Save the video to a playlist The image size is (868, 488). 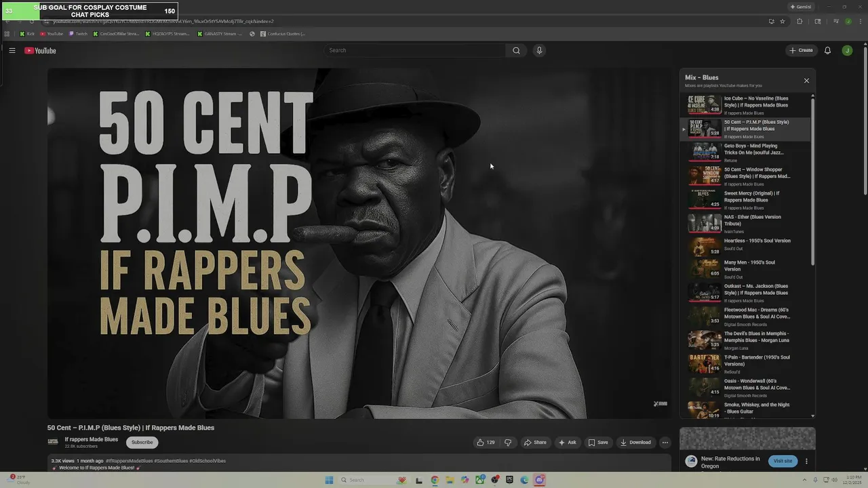pos(598,443)
